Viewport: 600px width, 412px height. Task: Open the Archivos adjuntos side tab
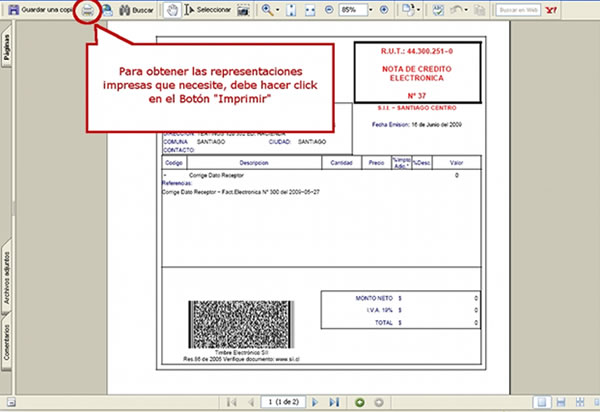[7, 278]
